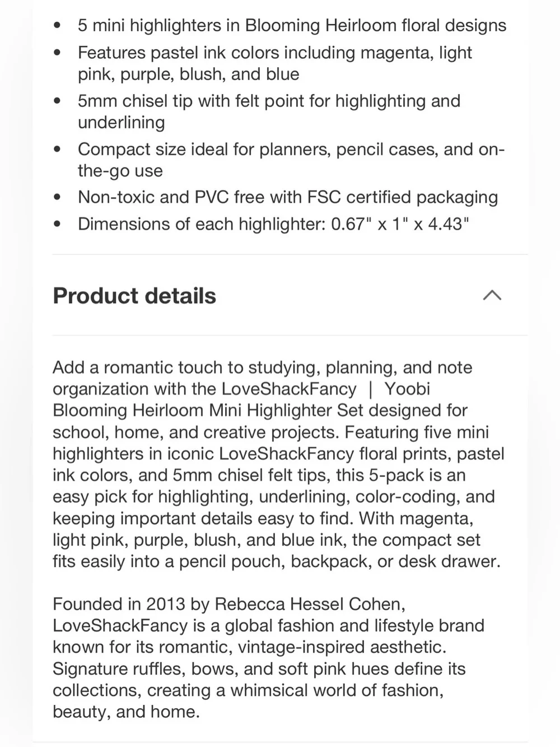The height and width of the screenshot is (747, 560).
Task: Tap the highlighter Dimensions bullet
Action: [x=273, y=224]
